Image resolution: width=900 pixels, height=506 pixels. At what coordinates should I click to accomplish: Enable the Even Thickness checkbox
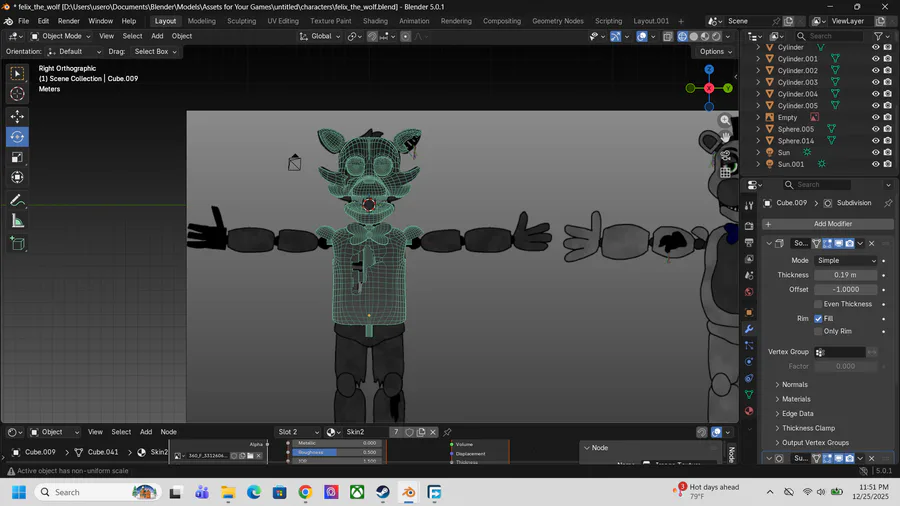tap(818, 304)
